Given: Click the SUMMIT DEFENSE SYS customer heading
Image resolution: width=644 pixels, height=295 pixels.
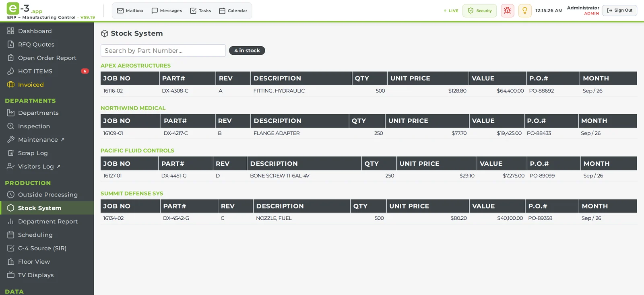Looking at the screenshot, I should pos(132,194).
